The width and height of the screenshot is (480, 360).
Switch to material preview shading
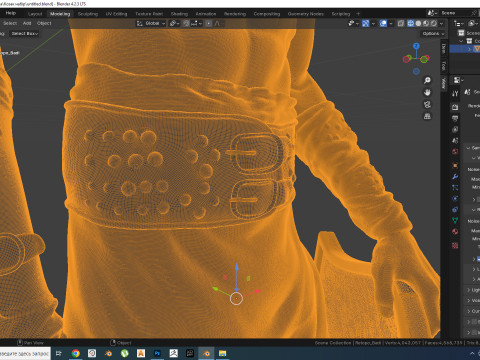(x=426, y=23)
